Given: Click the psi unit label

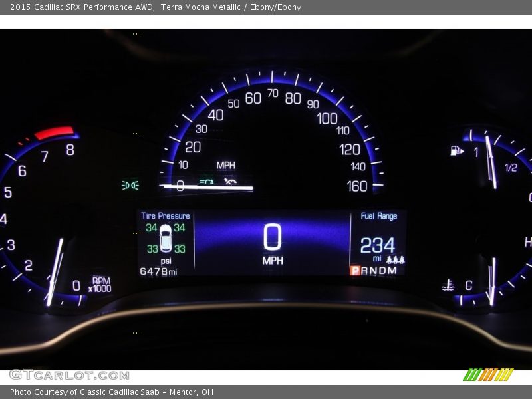Looking at the screenshot, I should pyautogui.click(x=166, y=261).
